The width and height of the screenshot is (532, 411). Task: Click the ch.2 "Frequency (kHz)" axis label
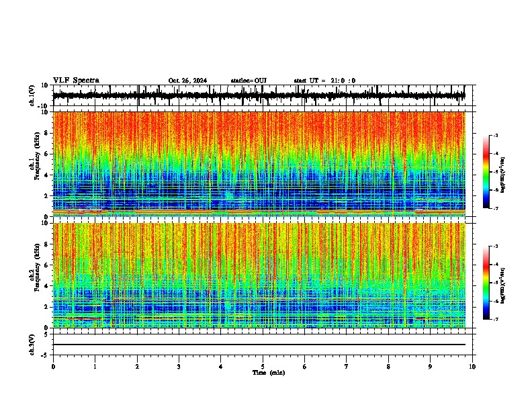pyautogui.click(x=37, y=267)
